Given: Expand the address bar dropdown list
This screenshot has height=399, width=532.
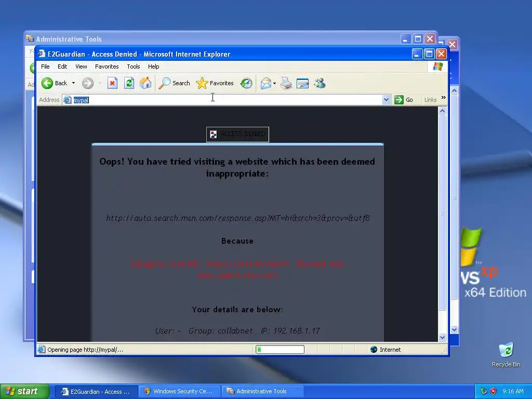Looking at the screenshot, I should point(386,100).
